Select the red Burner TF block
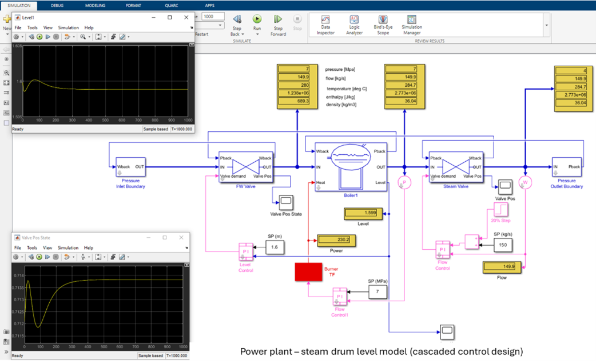 click(x=308, y=272)
